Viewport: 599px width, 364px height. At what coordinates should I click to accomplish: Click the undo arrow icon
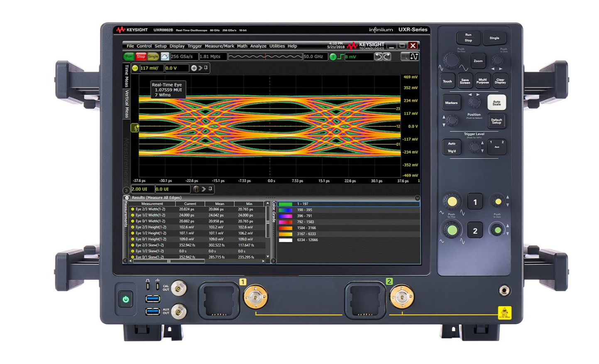click(379, 57)
